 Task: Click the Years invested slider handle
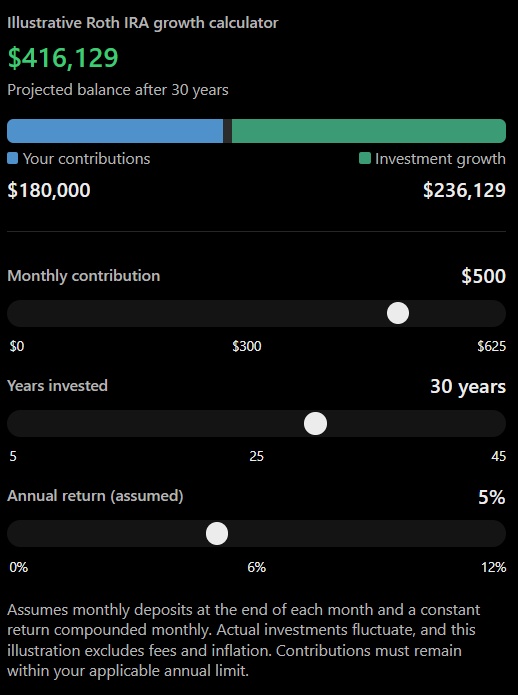(x=315, y=423)
